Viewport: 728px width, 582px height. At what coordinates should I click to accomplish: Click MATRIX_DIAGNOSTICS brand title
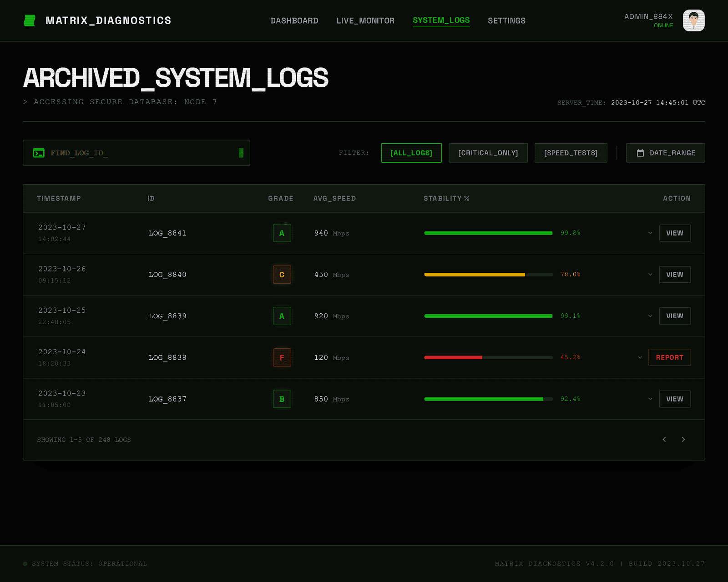108,20
